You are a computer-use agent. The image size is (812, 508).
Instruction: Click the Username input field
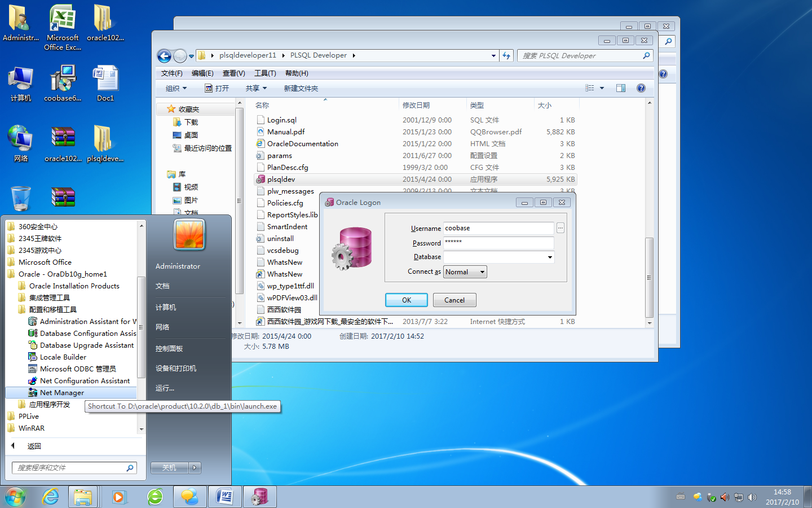[498, 228]
